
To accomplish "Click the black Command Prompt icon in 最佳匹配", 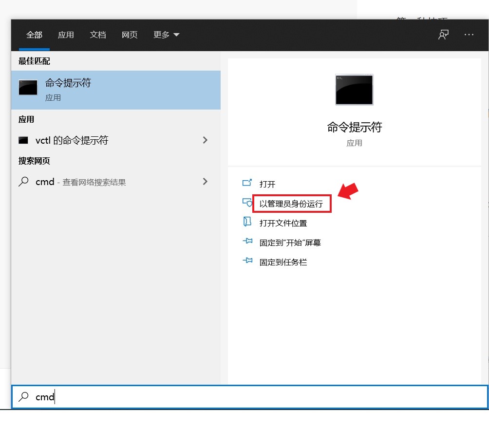I will (x=28, y=88).
